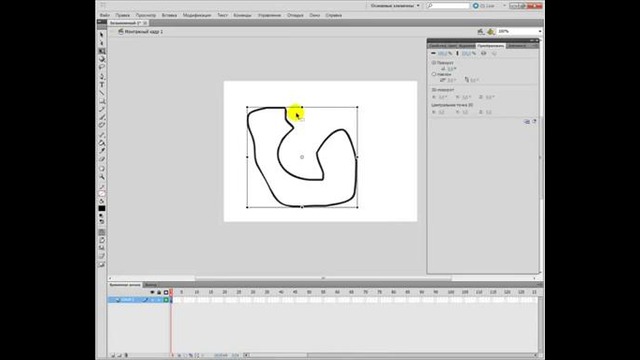Viewport: 640px width, 360px height.
Task: Open the Справка menu
Action: [333, 15]
